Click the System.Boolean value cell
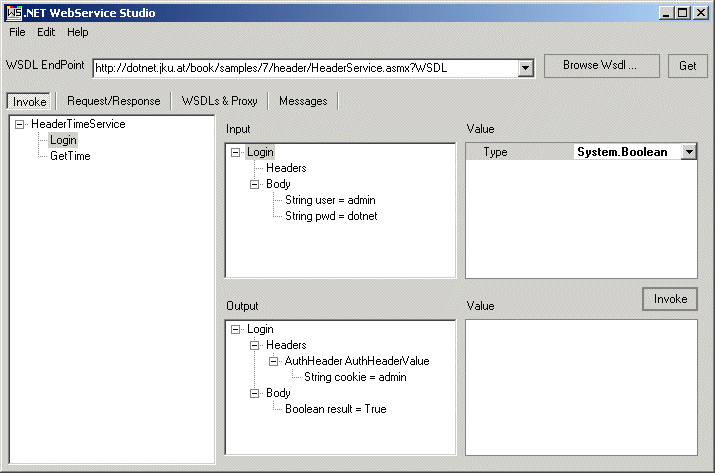The width and height of the screenshot is (715, 473). click(x=627, y=152)
